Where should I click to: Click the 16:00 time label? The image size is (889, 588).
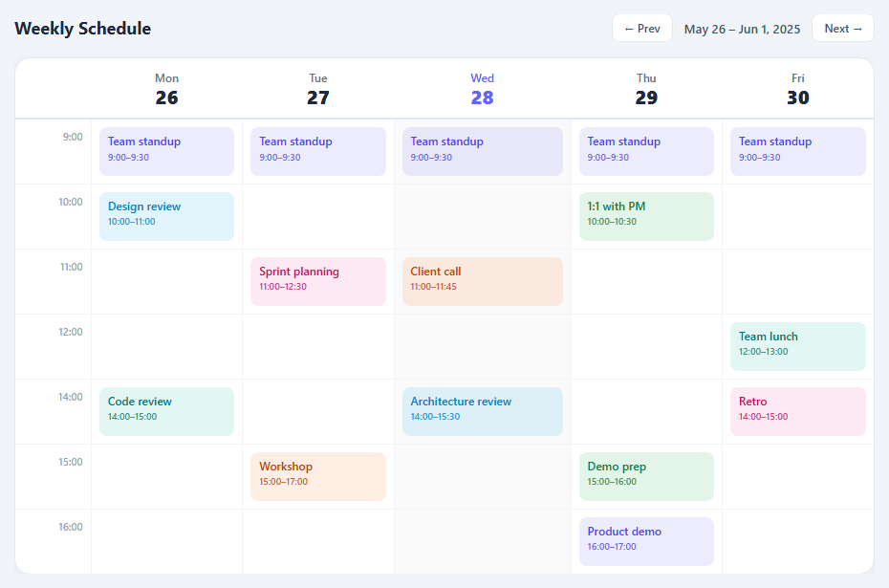coord(71,527)
